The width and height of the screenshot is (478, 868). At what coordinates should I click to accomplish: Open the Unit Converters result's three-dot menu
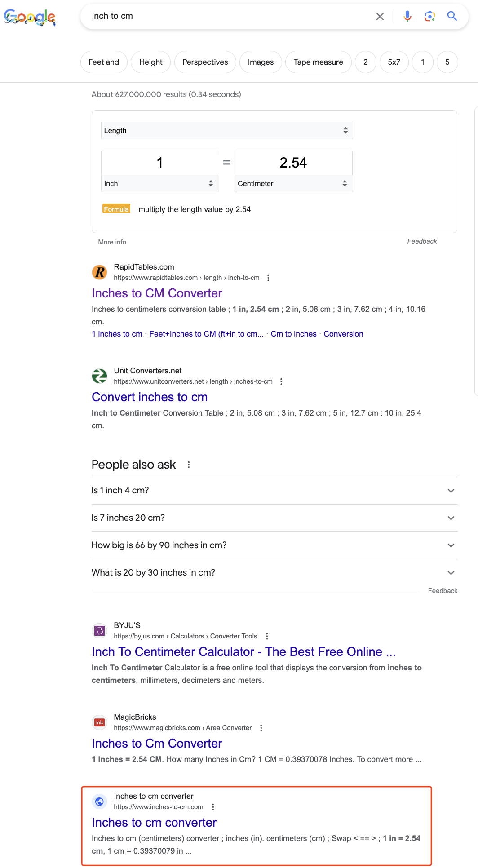point(281,381)
